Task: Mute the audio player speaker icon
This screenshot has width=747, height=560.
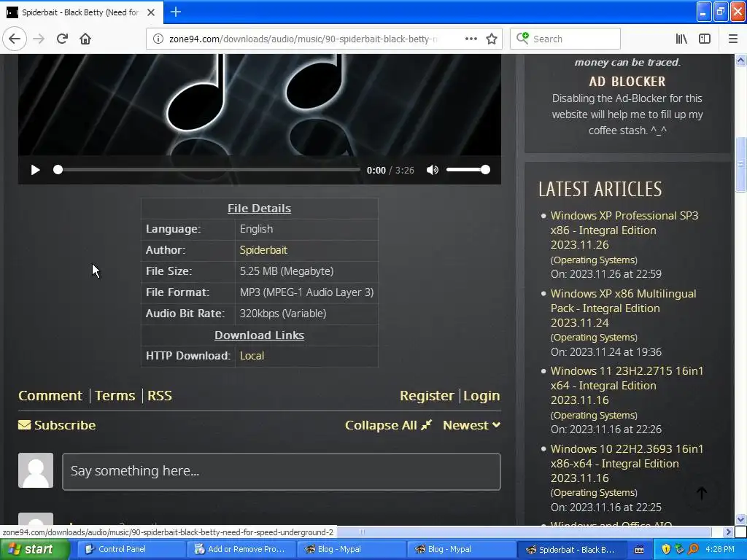Action: point(432,170)
